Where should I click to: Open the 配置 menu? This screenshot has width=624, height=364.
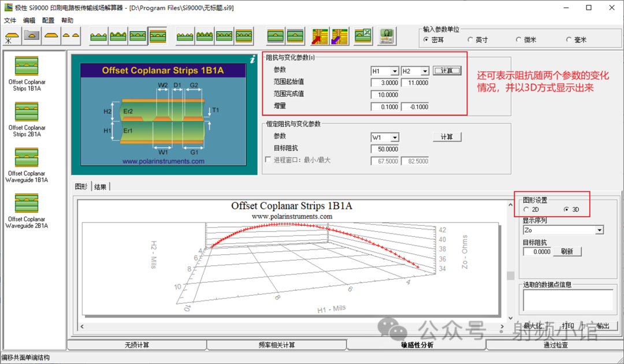tap(48, 20)
